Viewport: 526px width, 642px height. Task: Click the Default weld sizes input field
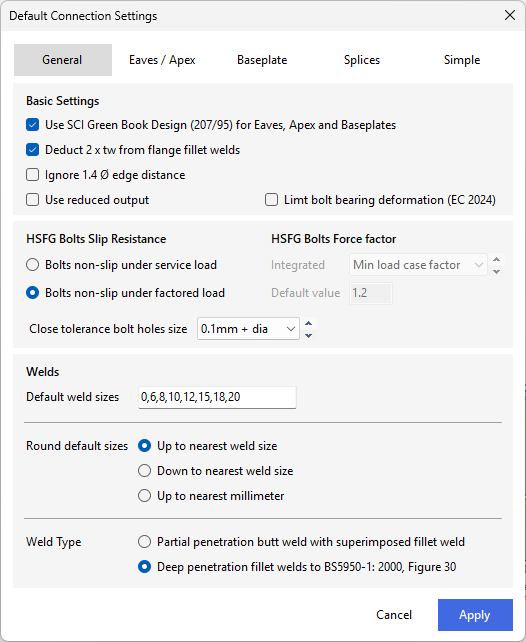pyautogui.click(x=217, y=397)
